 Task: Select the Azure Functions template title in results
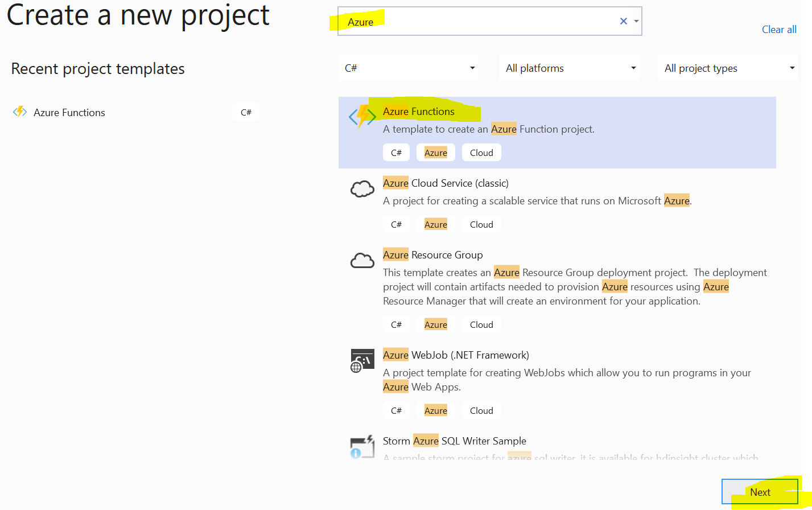click(419, 112)
